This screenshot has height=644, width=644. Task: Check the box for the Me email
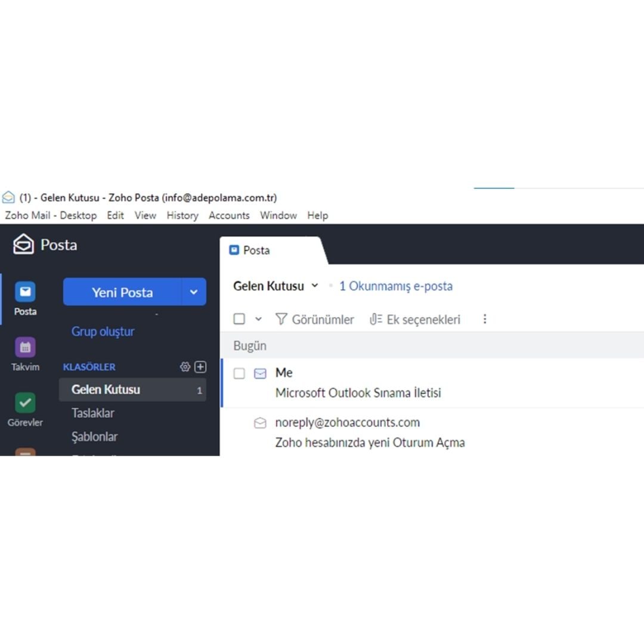click(239, 374)
